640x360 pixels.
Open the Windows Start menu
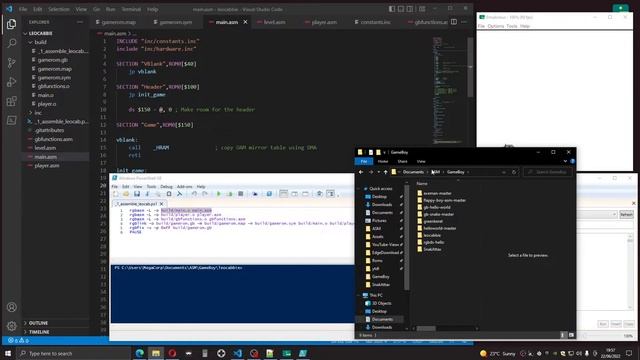coord(7,353)
